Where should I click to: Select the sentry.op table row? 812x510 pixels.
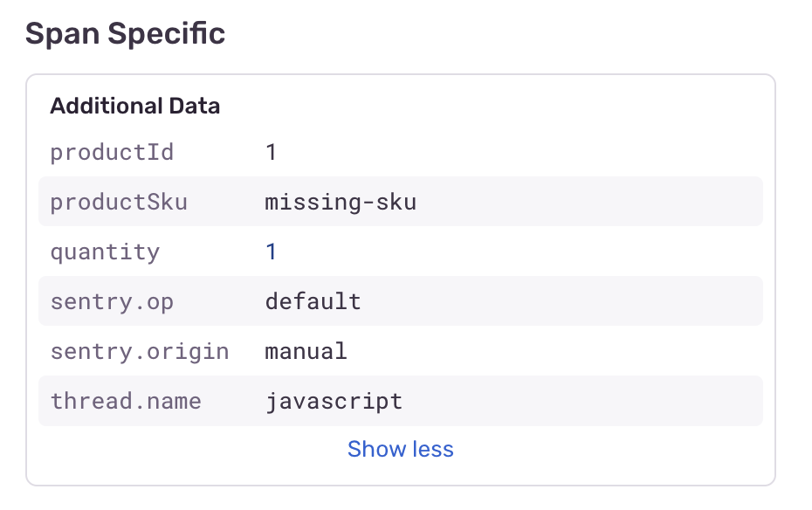click(400, 300)
